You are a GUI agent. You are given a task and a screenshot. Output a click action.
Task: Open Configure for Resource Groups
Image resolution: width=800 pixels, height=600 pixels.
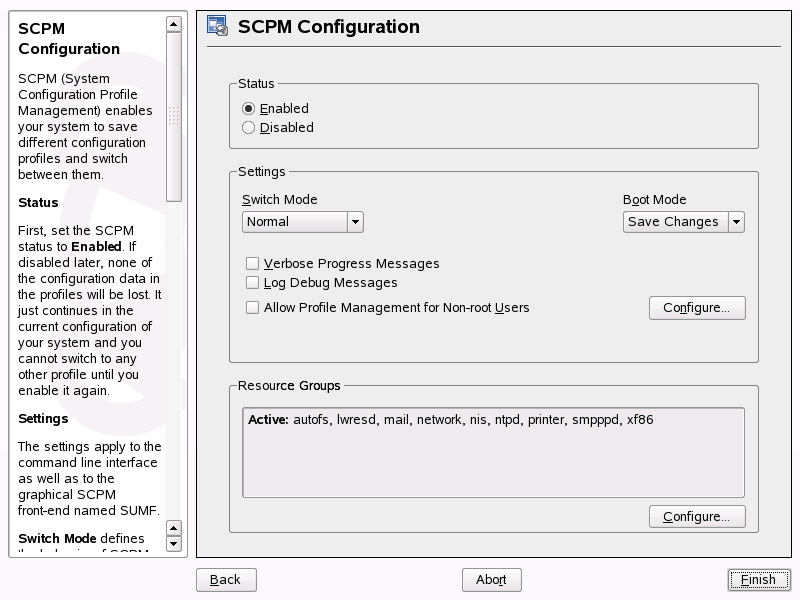[697, 517]
